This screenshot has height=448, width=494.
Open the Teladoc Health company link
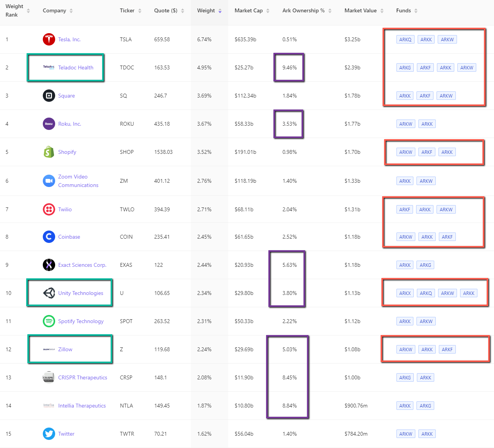[76, 67]
